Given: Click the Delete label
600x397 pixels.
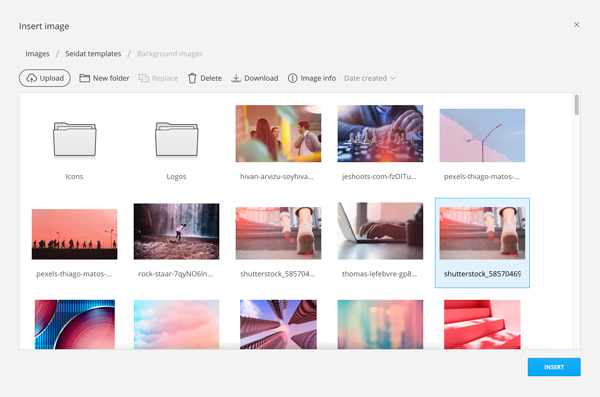Looking at the screenshot, I should click(211, 78).
